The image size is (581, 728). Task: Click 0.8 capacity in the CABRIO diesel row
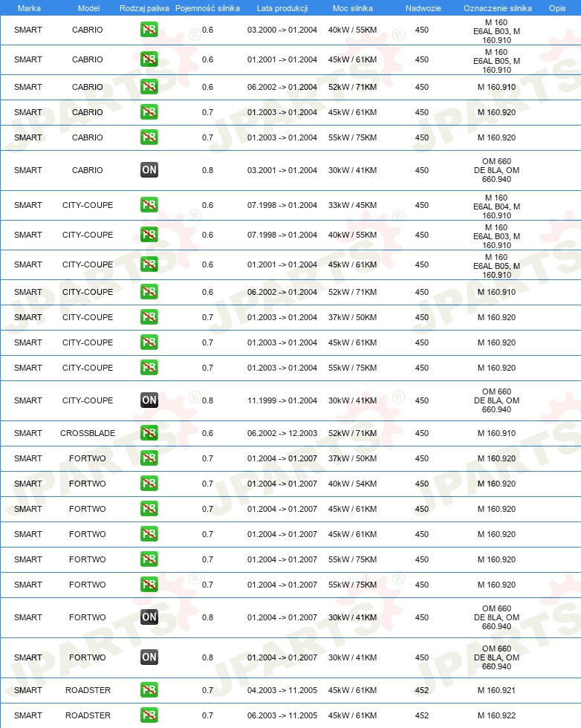207,170
